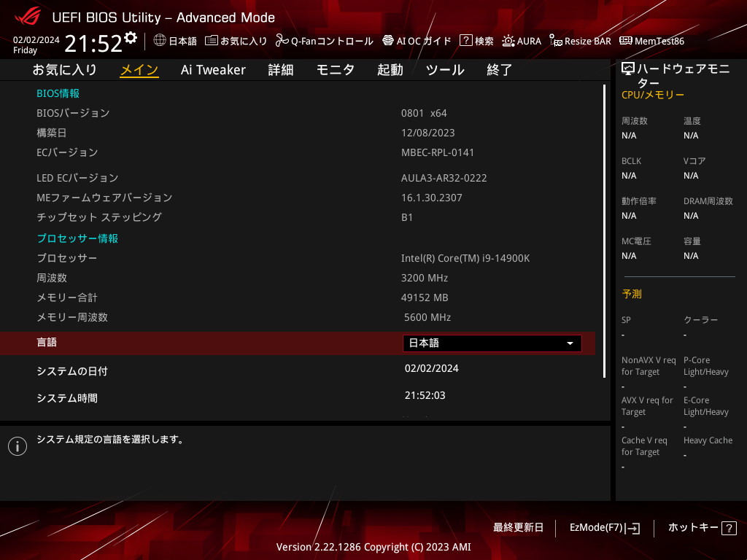
Task: Click 日本語 toolbar language label
Action: coord(182,42)
